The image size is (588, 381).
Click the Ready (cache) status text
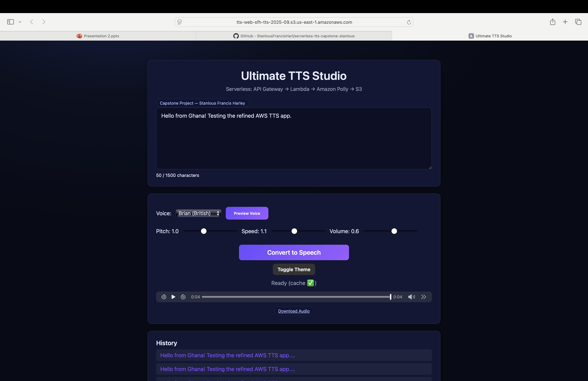(294, 283)
